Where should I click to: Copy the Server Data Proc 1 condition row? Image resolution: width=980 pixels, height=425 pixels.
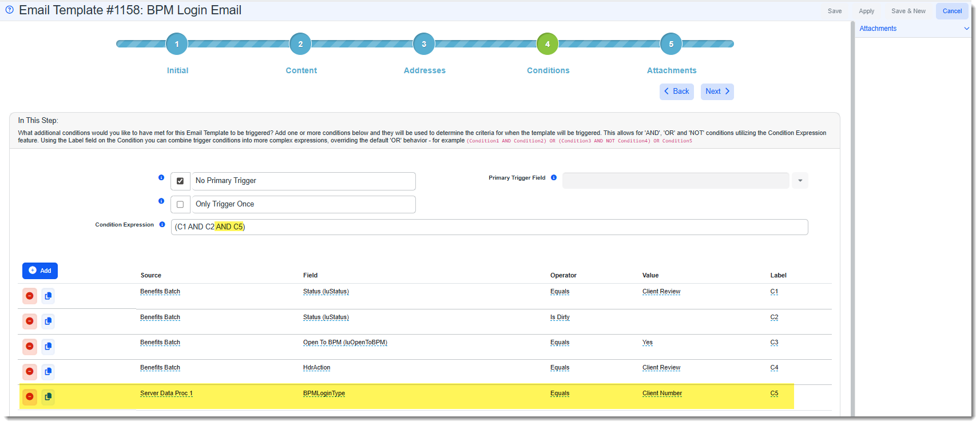48,396
